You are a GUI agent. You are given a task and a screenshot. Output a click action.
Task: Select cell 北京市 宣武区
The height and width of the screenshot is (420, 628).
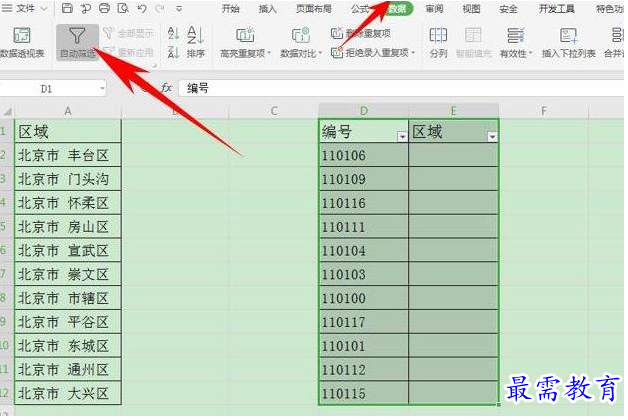(x=68, y=251)
